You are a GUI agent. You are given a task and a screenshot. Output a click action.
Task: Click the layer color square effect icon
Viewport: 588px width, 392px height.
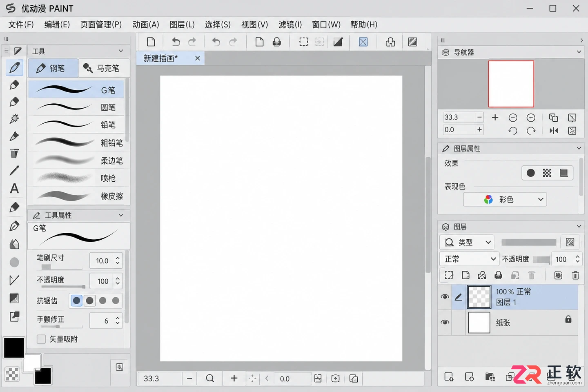coord(564,173)
